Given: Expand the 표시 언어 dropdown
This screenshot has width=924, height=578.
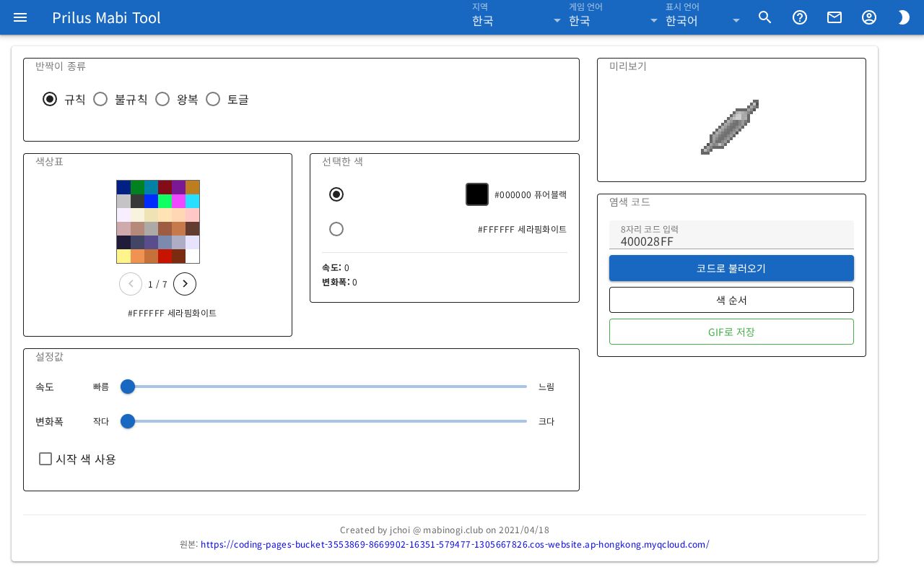Looking at the screenshot, I should pyautogui.click(x=704, y=17).
